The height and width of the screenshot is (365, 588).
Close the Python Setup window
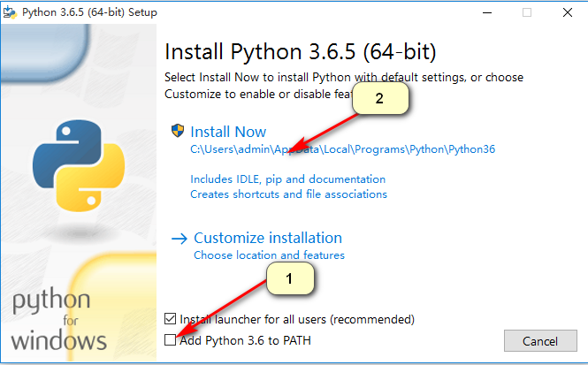click(568, 12)
